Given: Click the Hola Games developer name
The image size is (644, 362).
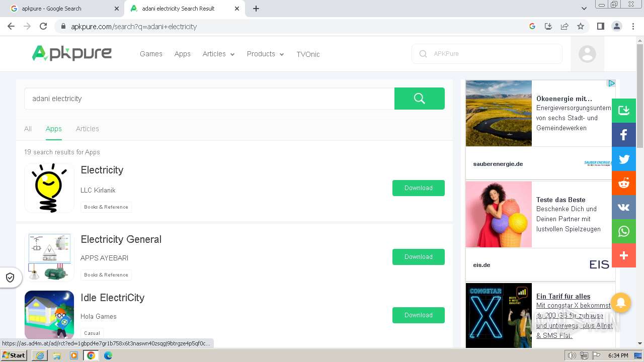Looking at the screenshot, I should (x=99, y=316).
